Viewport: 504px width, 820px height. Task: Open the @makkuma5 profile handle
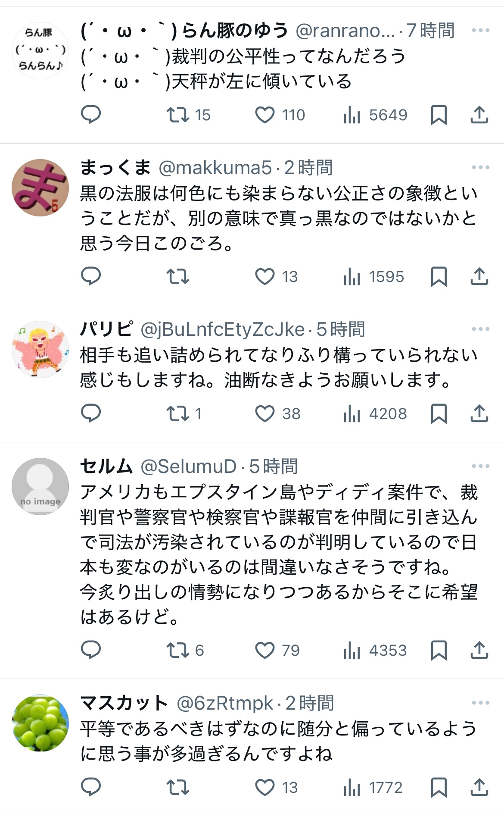point(215,168)
